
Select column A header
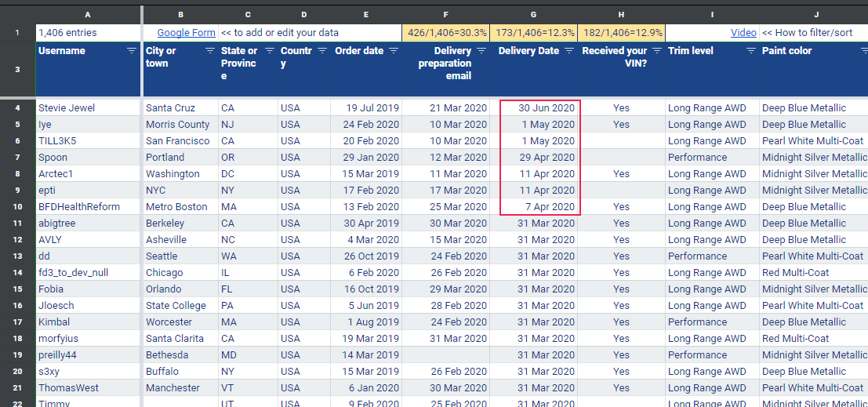coord(88,15)
